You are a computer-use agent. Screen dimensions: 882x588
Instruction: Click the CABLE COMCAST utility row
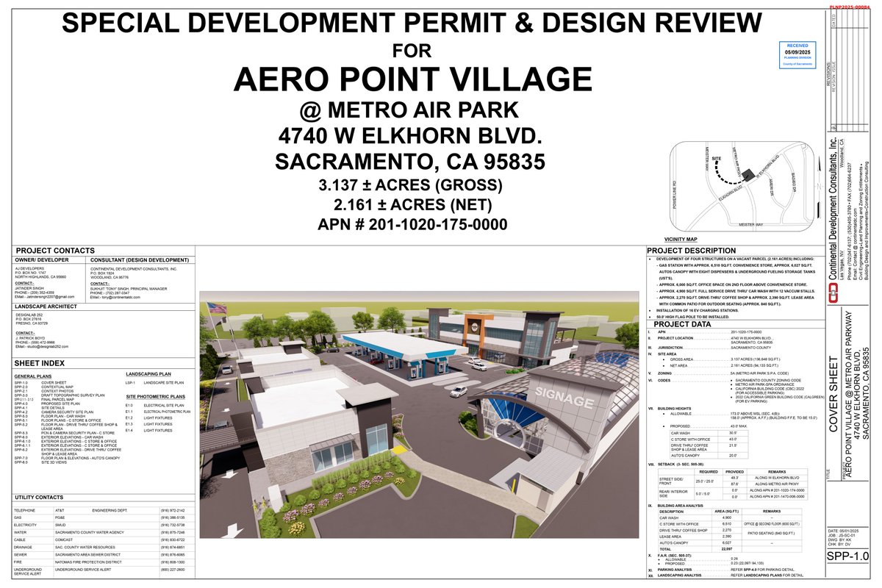[x=105, y=539]
